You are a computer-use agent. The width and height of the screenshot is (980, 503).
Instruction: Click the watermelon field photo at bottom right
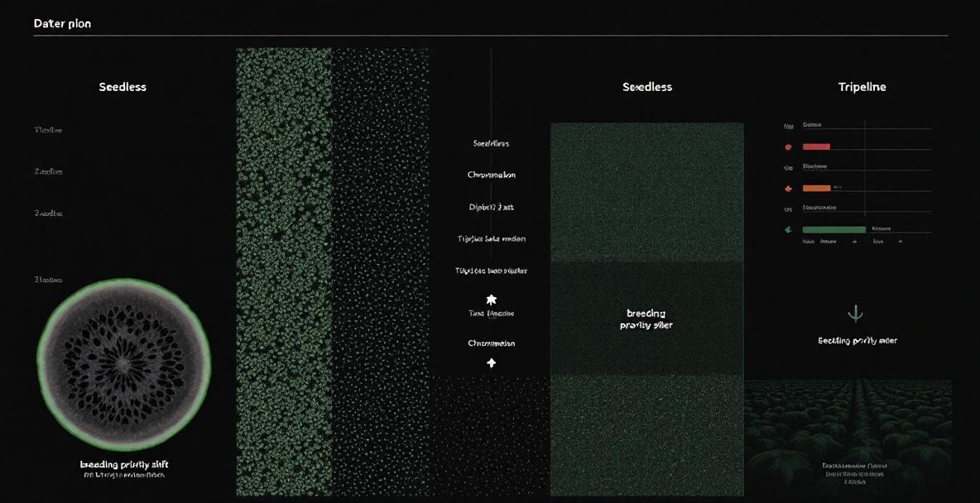click(848, 437)
